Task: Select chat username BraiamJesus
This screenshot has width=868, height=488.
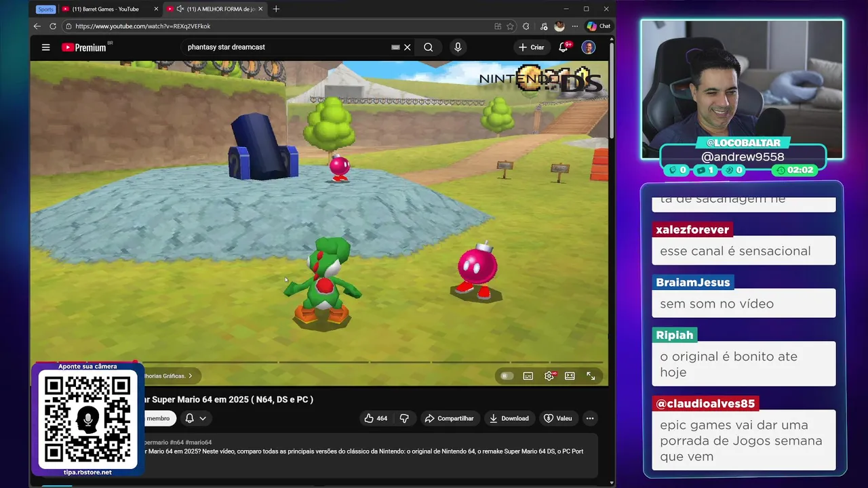Action: pyautogui.click(x=692, y=283)
